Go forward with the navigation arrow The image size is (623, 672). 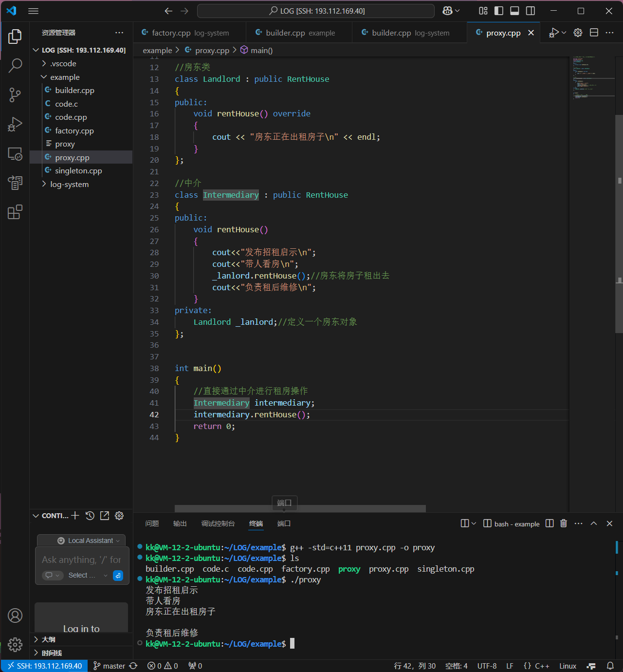[x=184, y=11]
